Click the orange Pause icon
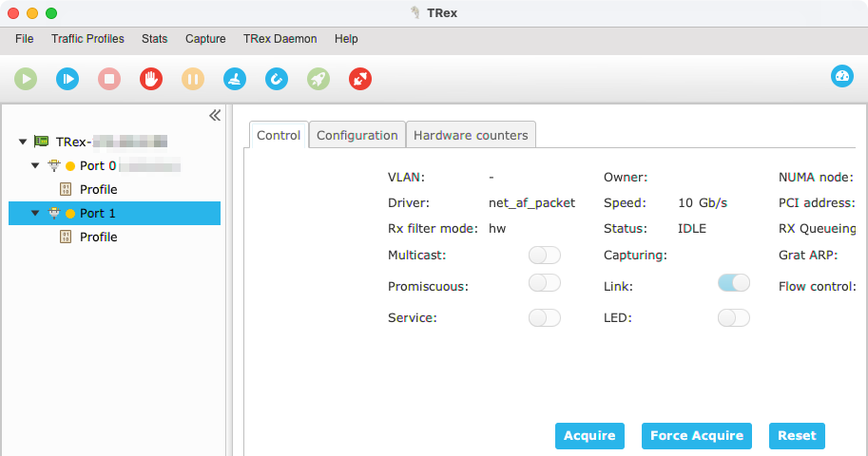The image size is (868, 456). pos(193,79)
